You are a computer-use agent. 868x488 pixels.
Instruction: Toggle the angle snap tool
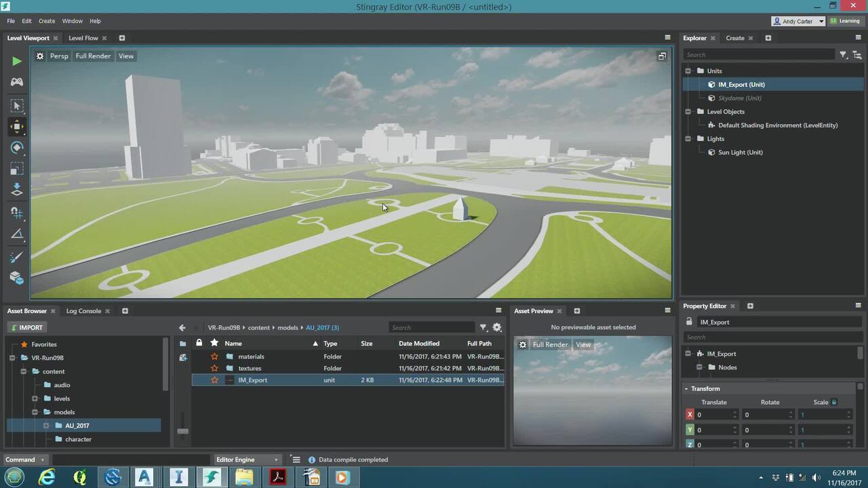click(x=17, y=234)
